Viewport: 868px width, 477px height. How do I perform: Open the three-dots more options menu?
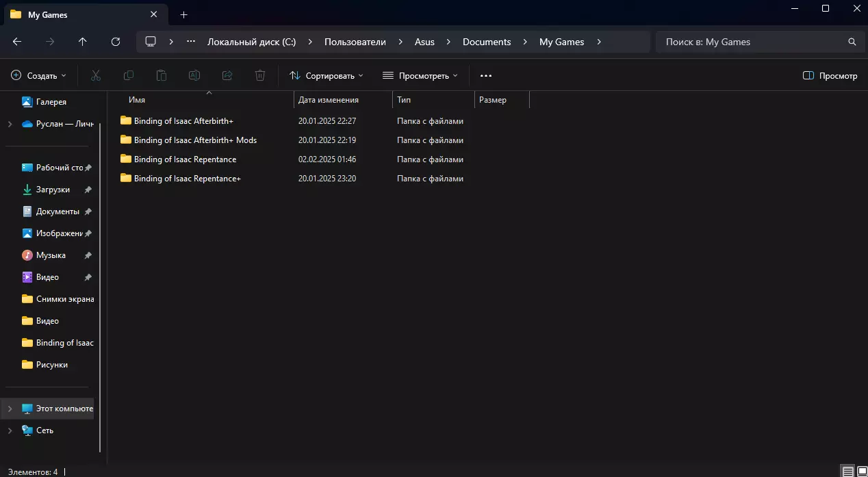(486, 75)
